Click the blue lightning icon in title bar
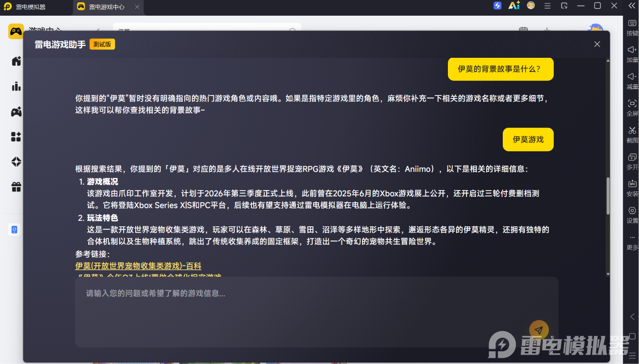639x364 pixels. pyautogui.click(x=497, y=6)
